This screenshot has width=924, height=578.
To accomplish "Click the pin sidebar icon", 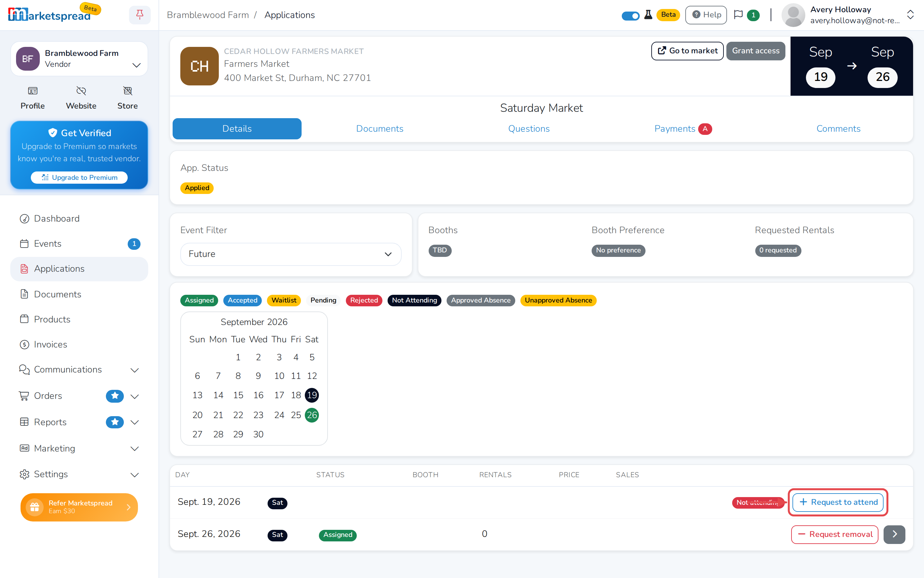I will click(x=140, y=15).
